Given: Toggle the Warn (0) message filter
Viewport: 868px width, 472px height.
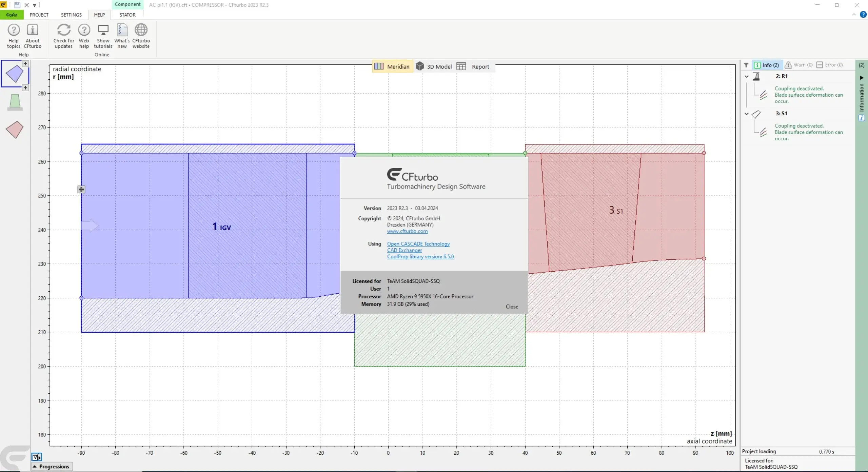Looking at the screenshot, I should point(799,65).
